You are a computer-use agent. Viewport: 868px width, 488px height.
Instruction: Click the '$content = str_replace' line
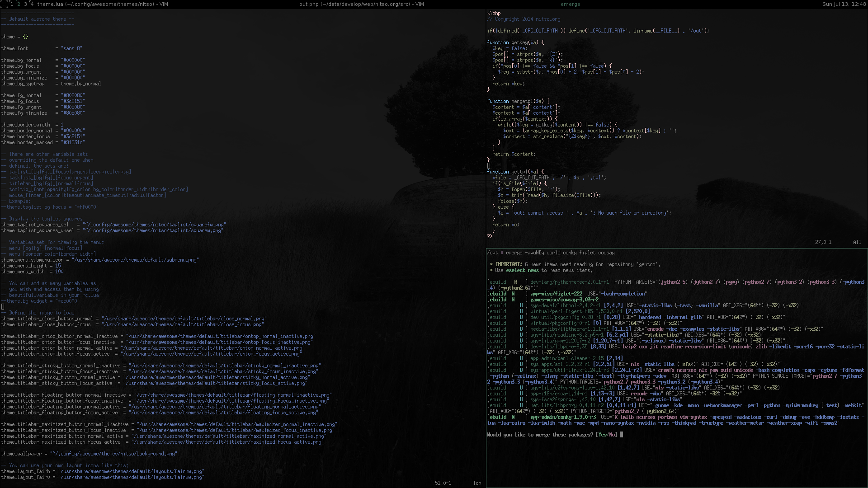(572, 136)
